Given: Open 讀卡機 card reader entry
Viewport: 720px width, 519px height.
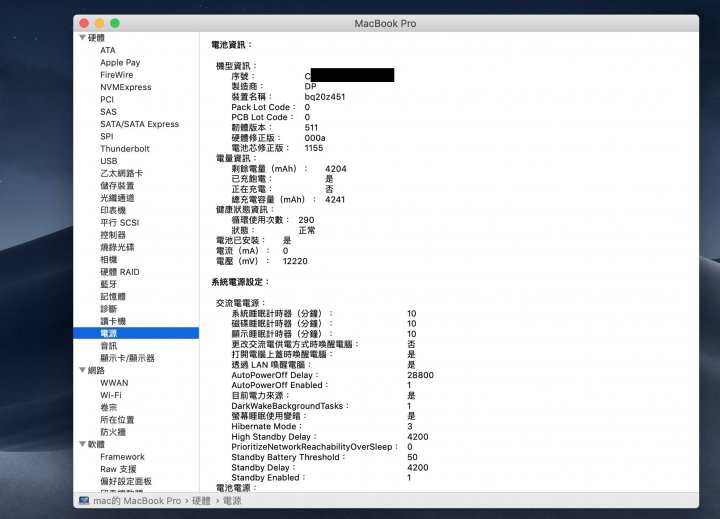Looking at the screenshot, I should coord(113,321).
